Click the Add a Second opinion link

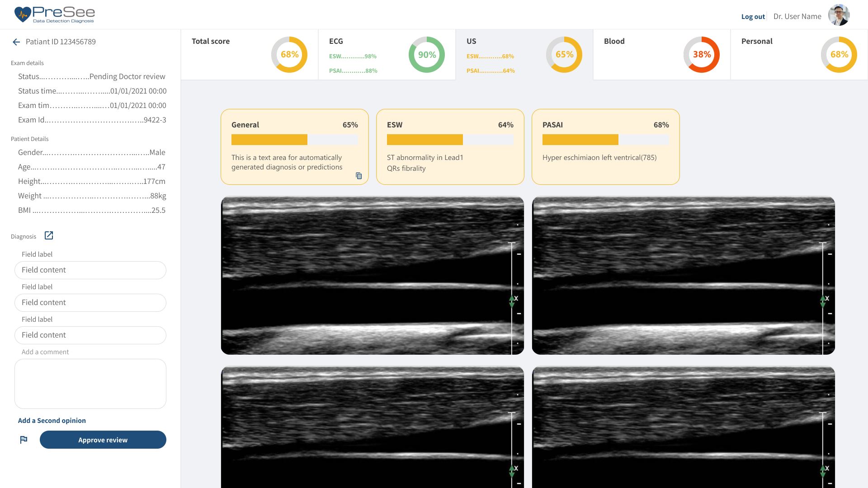click(x=52, y=421)
